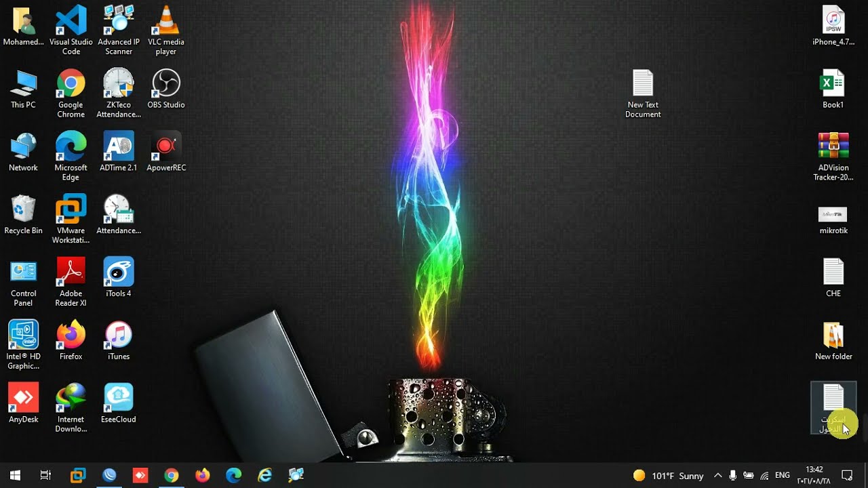The width and height of the screenshot is (868, 488).
Task: Select the OBS Studio desktop icon
Action: (166, 89)
